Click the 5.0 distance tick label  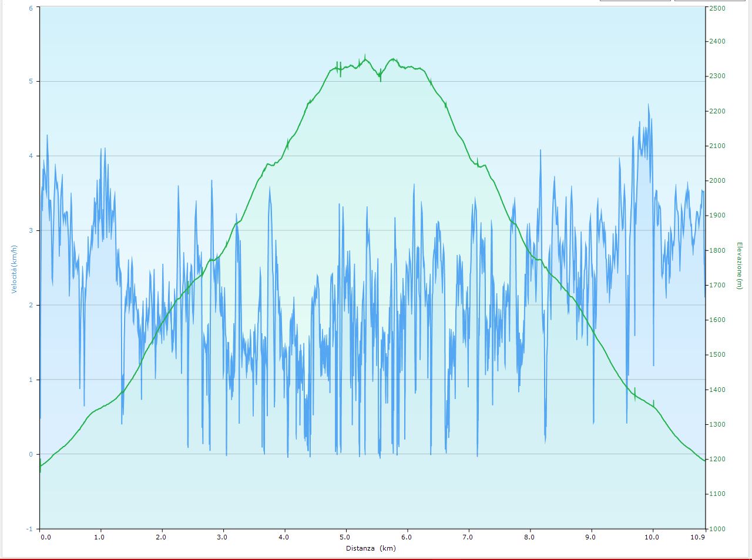click(345, 537)
